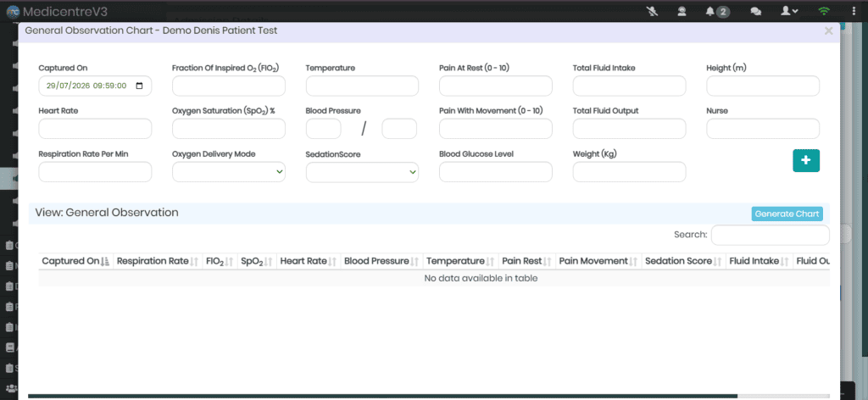This screenshot has height=400, width=868.
Task: Sort table by Heart Rate column
Action: pyautogui.click(x=309, y=261)
